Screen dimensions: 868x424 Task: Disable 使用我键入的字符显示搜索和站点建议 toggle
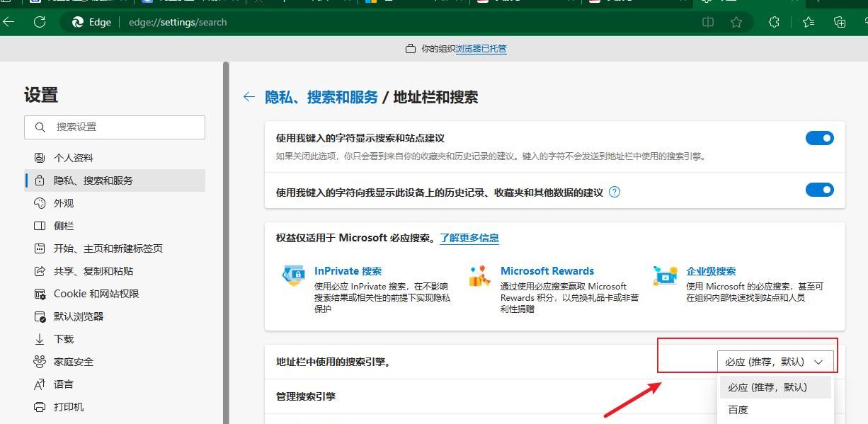pos(819,138)
